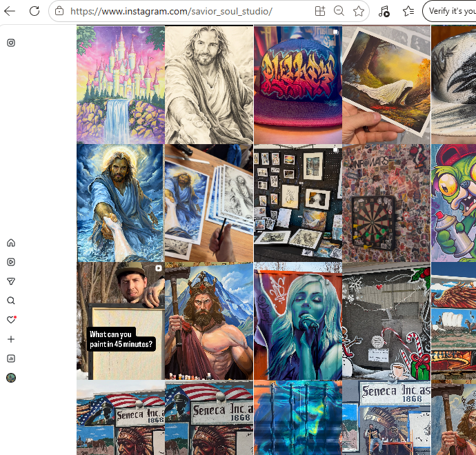Reload the Instagram page
476x455 pixels.
coord(34,11)
